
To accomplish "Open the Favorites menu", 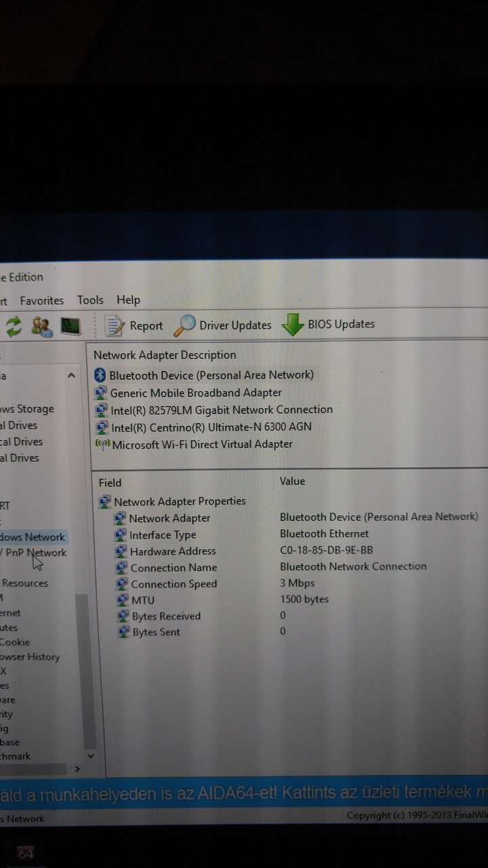I will pos(42,300).
